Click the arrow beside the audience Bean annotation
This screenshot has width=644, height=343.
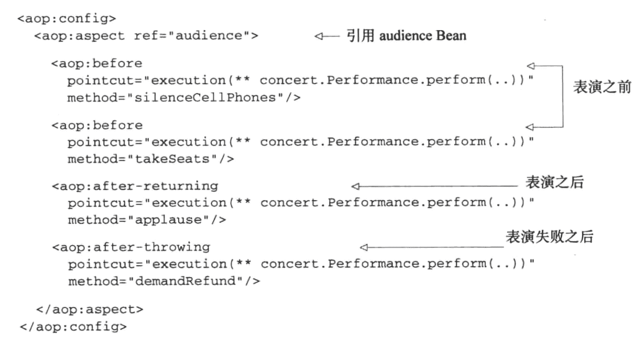(326, 36)
